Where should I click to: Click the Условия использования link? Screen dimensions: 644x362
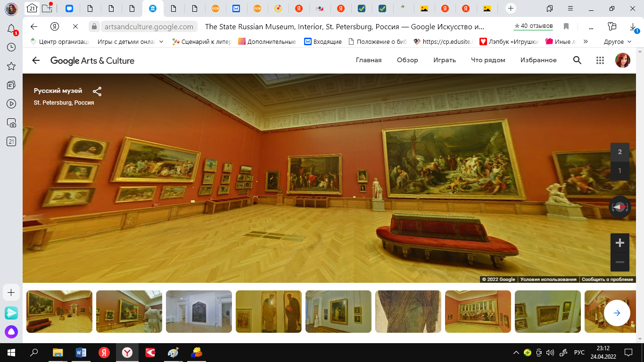tap(548, 280)
